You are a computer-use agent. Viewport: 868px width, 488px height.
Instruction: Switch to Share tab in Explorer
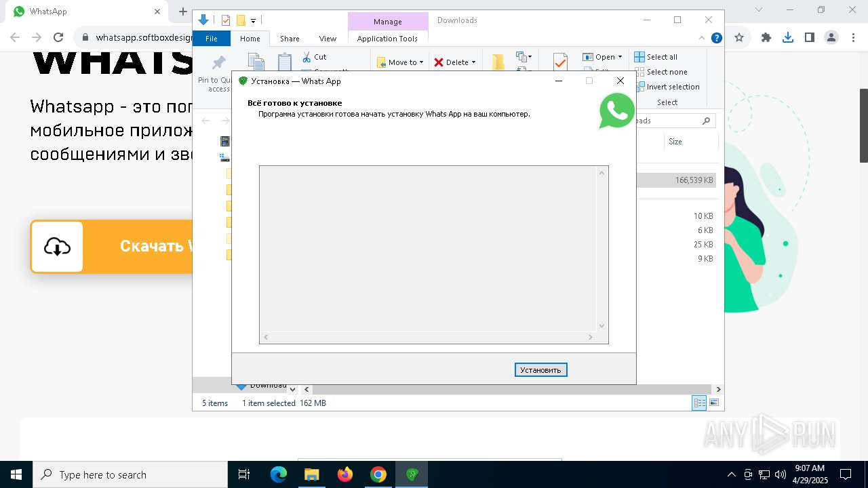tap(290, 39)
